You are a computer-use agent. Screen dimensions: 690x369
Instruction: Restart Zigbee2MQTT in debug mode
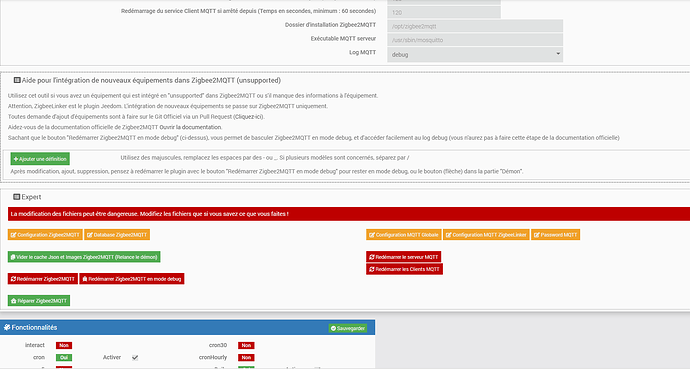pyautogui.click(x=132, y=279)
